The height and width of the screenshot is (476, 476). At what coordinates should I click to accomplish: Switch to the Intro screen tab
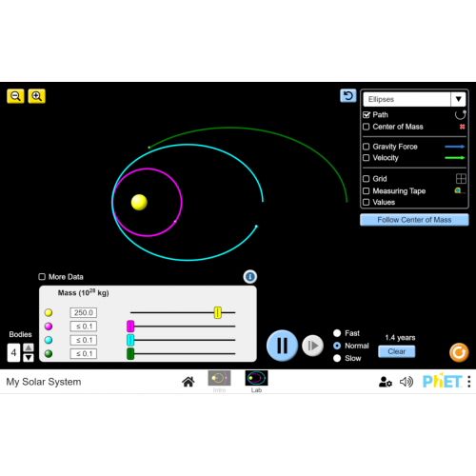click(219, 382)
